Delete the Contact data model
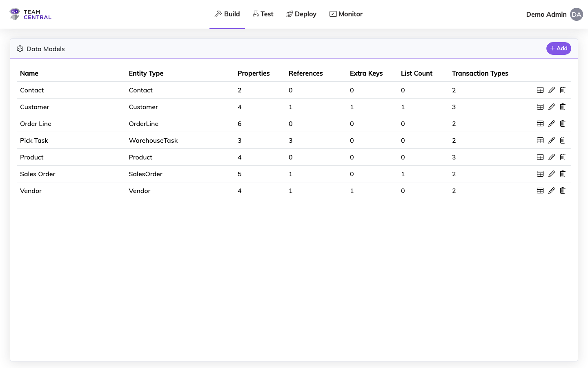Screen dimensions: 588x368 563,90
